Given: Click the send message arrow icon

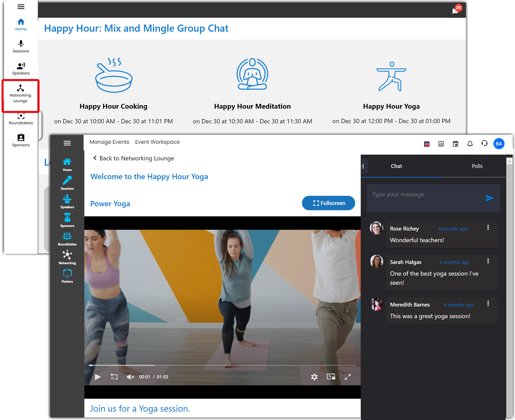Looking at the screenshot, I should point(489,198).
